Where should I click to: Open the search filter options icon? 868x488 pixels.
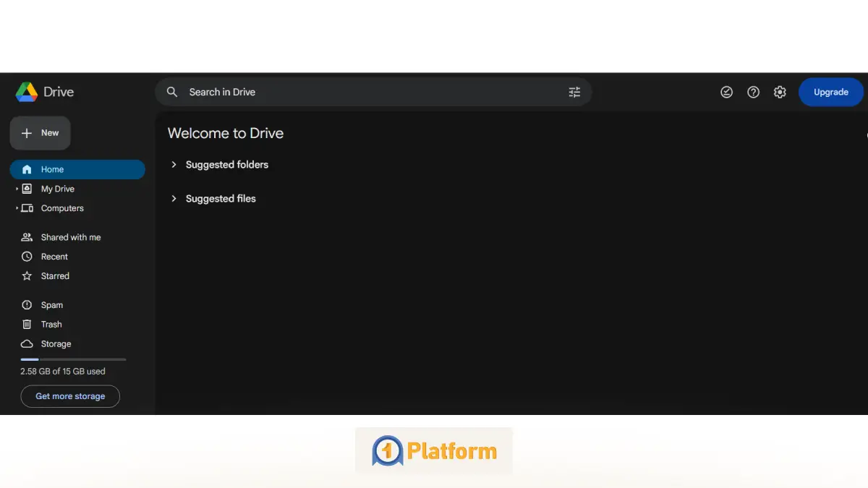574,92
